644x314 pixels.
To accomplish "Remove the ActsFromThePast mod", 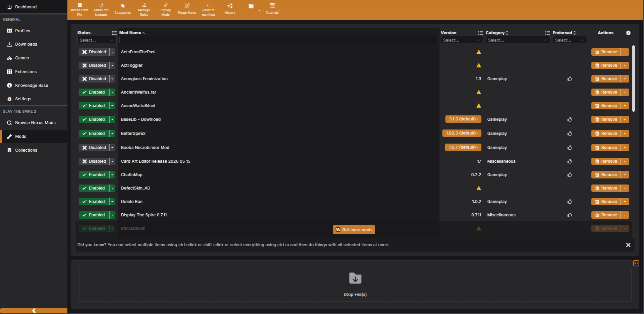I will (606, 52).
